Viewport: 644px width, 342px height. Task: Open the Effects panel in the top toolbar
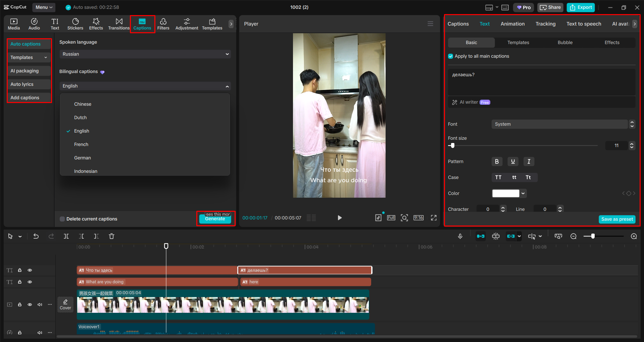[96, 23]
